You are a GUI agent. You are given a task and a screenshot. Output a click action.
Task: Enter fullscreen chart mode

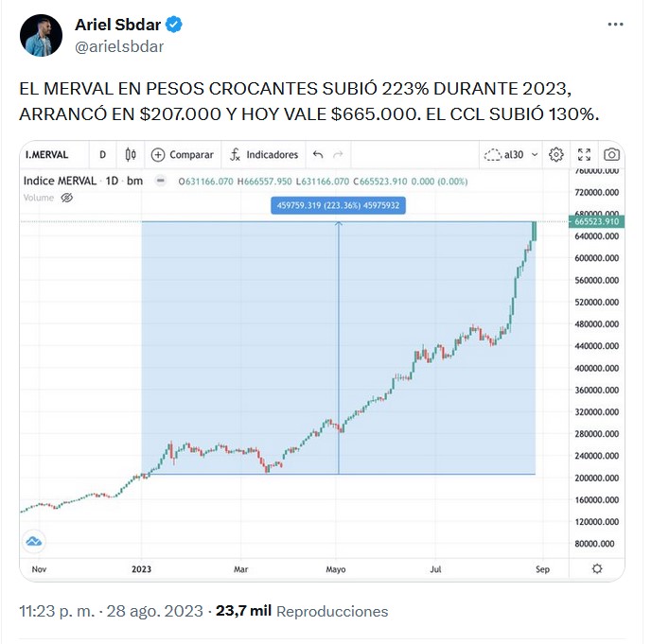(584, 154)
